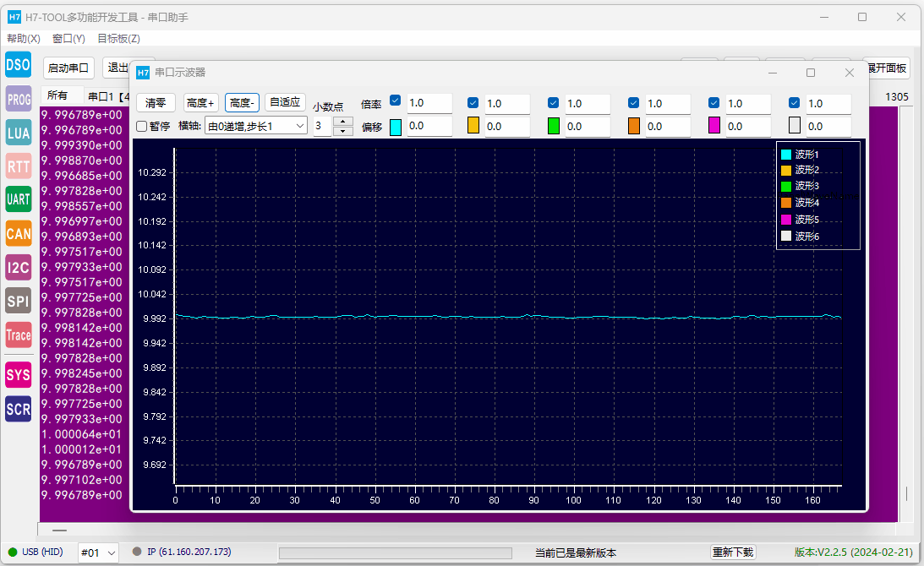Open the DSO oscilloscope tool
This screenshot has width=924, height=566.
19,65
